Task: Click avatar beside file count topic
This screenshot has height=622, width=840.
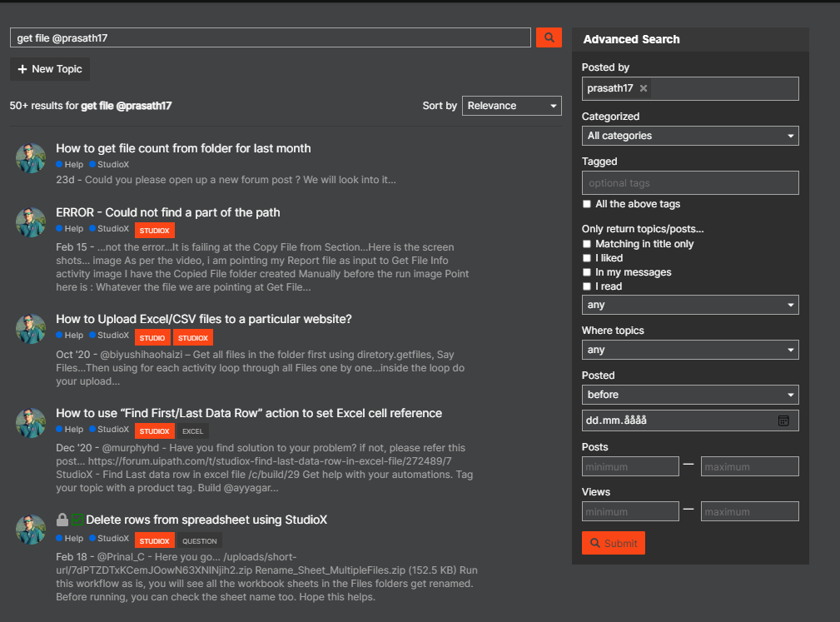Action: [x=31, y=157]
